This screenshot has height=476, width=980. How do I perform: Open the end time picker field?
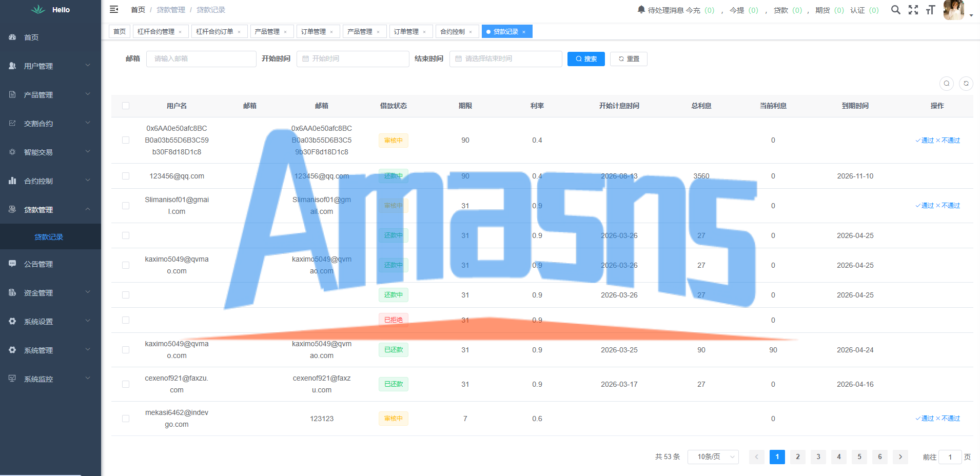pos(506,59)
